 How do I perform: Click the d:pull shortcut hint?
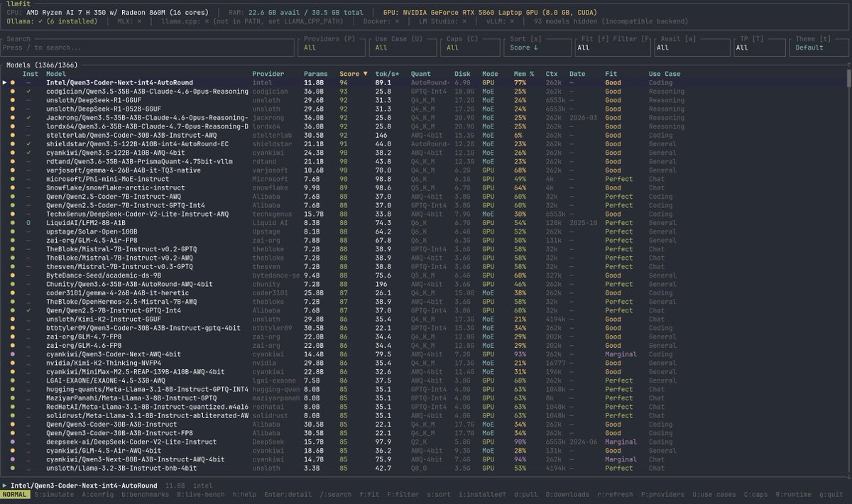[528, 495]
